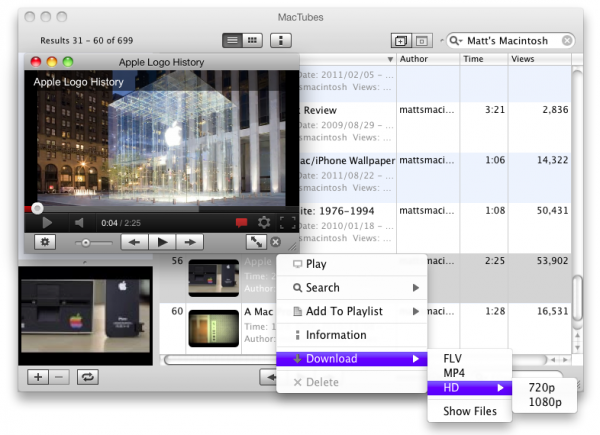Toggle repeat loop button
This screenshot has width=600, height=435.
[88, 377]
